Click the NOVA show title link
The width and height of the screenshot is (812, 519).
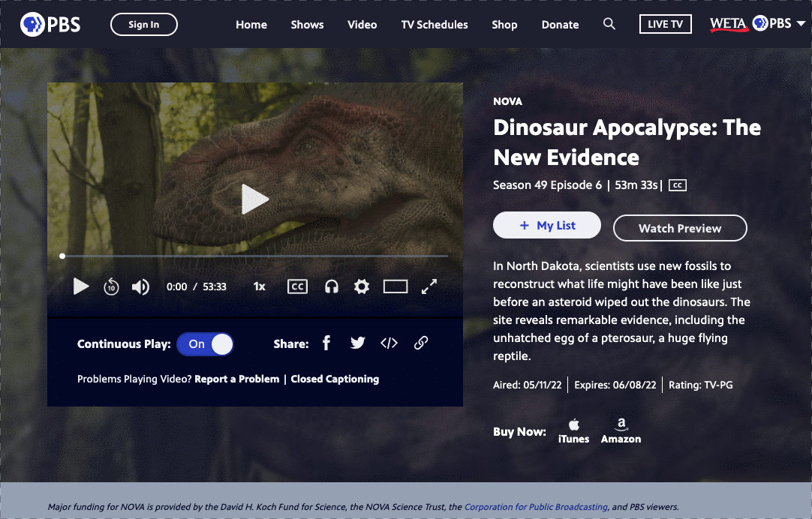507,101
